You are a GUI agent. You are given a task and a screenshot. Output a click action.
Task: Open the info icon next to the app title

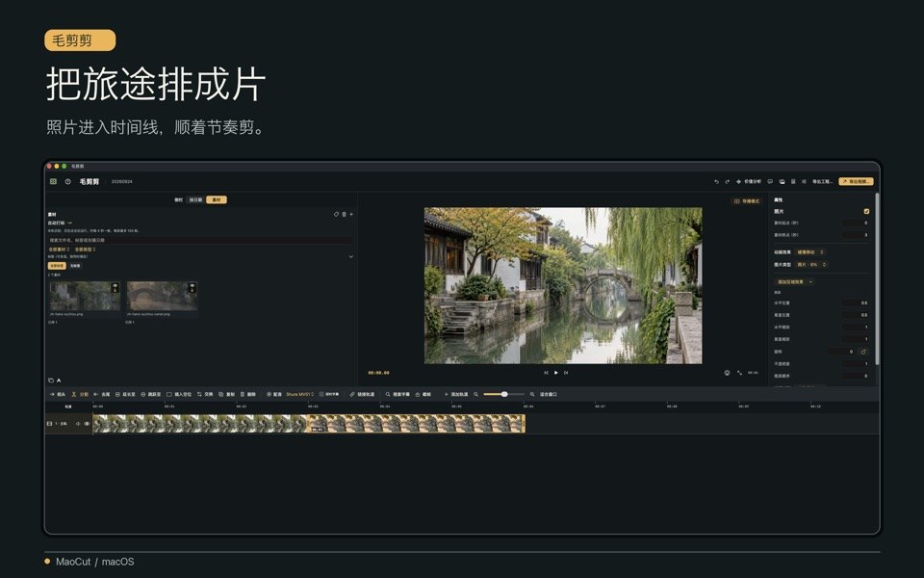(67, 182)
